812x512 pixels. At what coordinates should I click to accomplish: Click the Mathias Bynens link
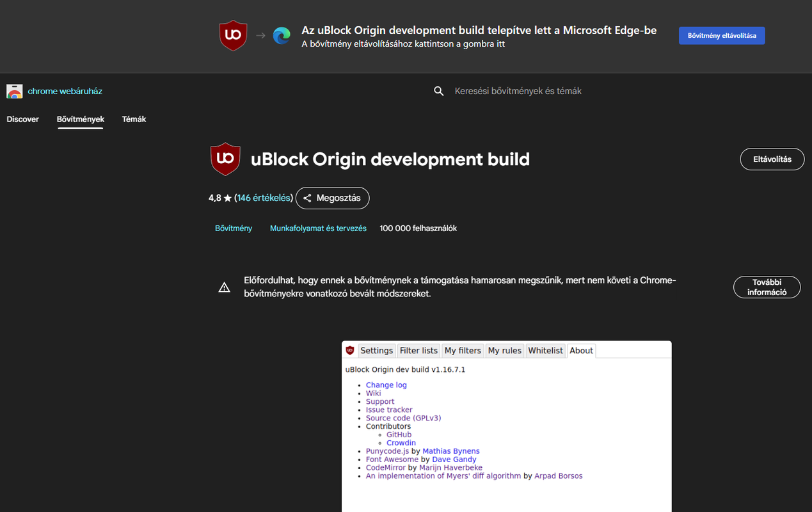click(x=451, y=451)
